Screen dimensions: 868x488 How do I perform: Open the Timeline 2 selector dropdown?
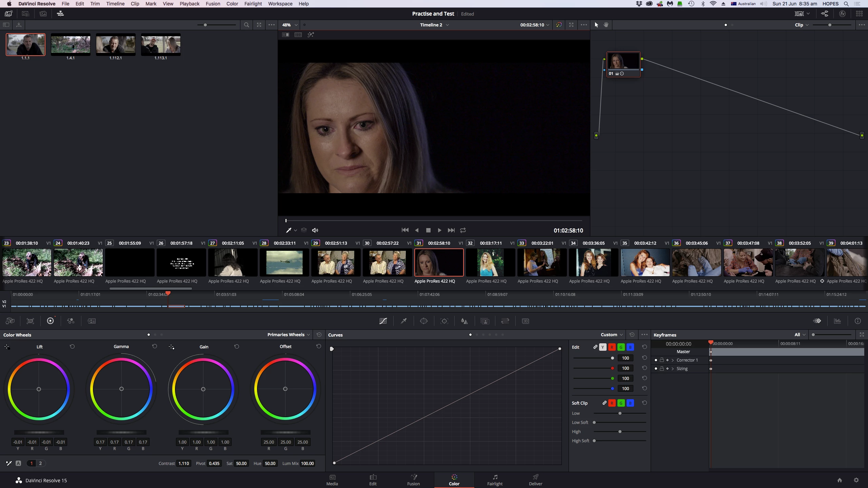(434, 25)
